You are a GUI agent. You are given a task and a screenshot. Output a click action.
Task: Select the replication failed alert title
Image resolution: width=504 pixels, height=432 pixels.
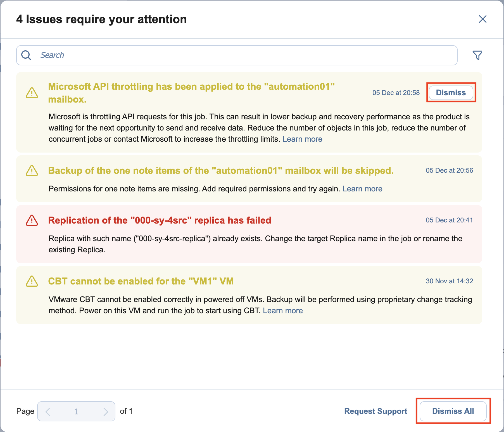[x=160, y=220]
